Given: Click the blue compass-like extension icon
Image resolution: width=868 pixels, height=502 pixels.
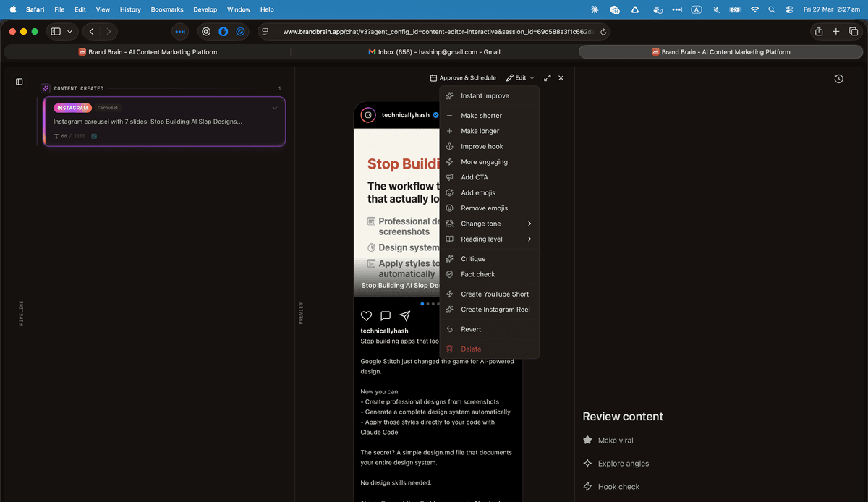Looking at the screenshot, I should [x=241, y=32].
